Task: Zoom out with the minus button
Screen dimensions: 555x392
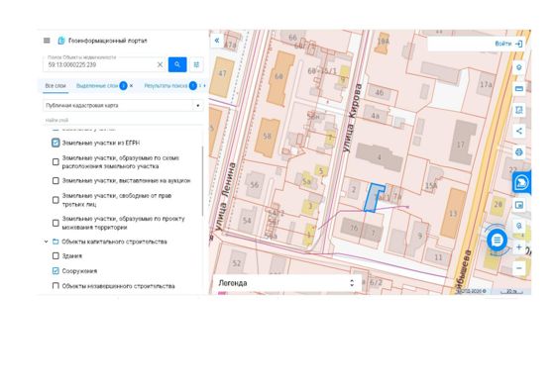Action: pyautogui.click(x=519, y=268)
